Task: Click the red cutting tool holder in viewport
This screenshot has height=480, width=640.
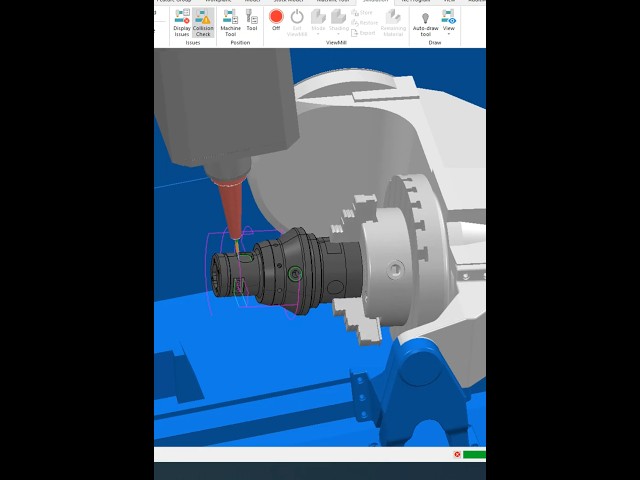Action: point(231,210)
